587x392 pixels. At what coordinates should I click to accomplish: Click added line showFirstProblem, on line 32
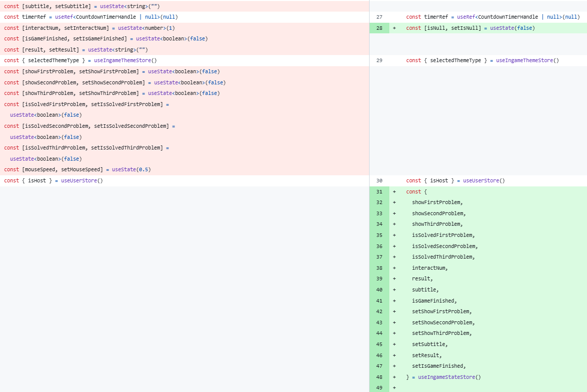pyautogui.click(x=437, y=203)
